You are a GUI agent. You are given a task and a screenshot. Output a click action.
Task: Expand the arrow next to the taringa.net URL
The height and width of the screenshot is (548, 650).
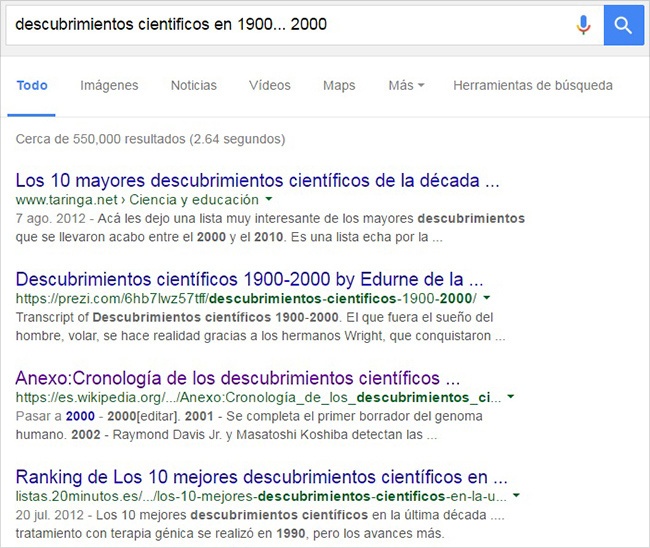click(269, 199)
